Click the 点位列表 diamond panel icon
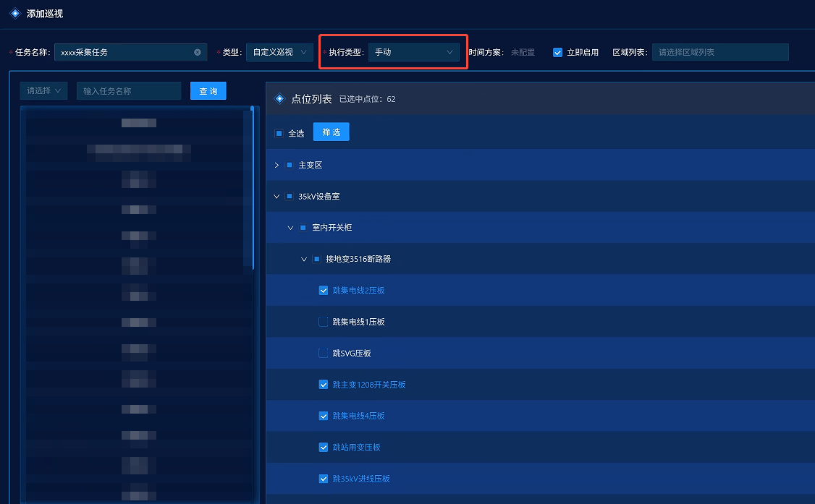The width and height of the screenshot is (815, 504). point(280,99)
